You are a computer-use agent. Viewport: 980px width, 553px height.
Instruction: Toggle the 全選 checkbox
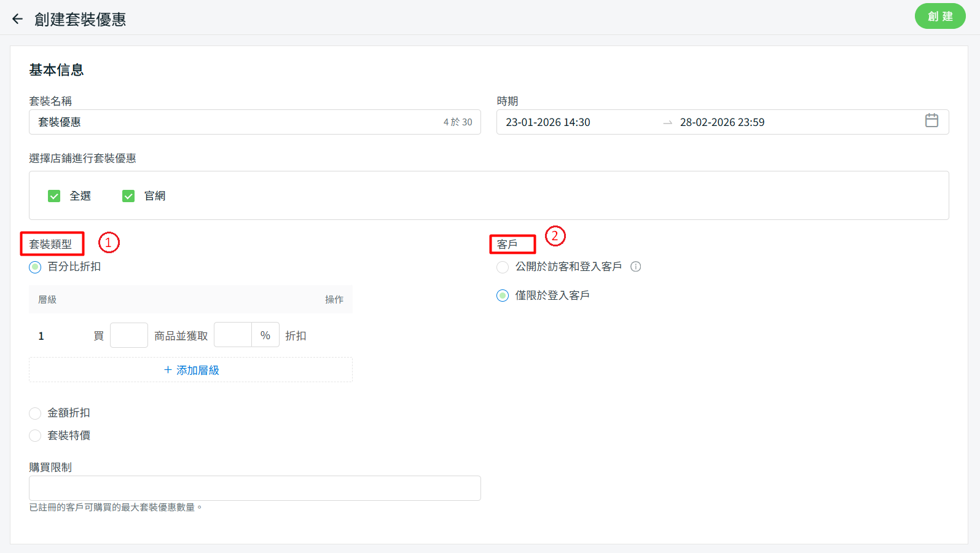pos(54,196)
